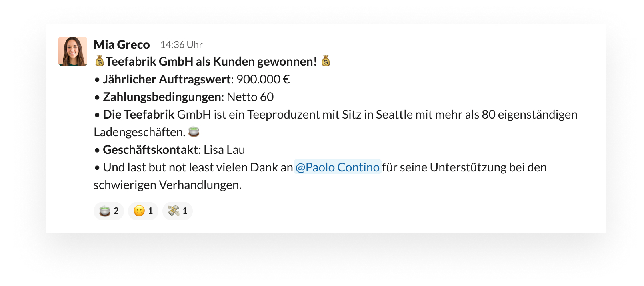644x286 pixels.
Task: Click the bold Die Teefabrik text
Action: pyautogui.click(x=139, y=115)
